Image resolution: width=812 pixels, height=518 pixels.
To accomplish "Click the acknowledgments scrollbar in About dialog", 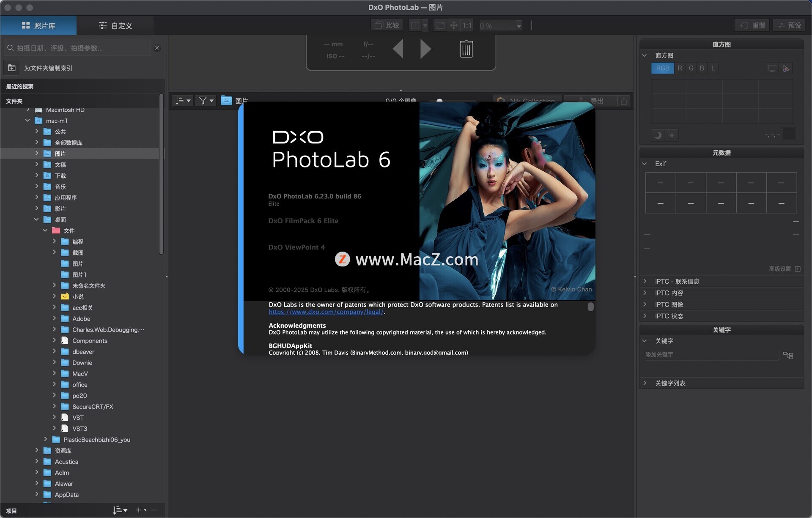I will coord(590,307).
